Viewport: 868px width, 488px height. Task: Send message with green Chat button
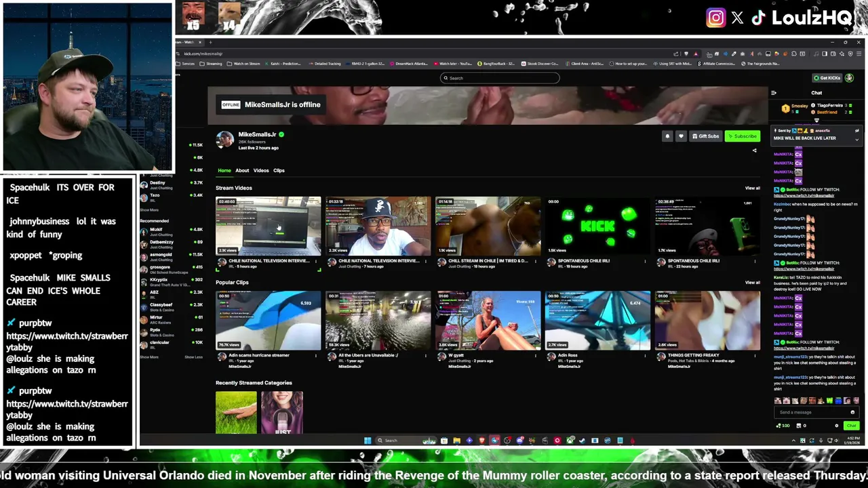point(852,426)
